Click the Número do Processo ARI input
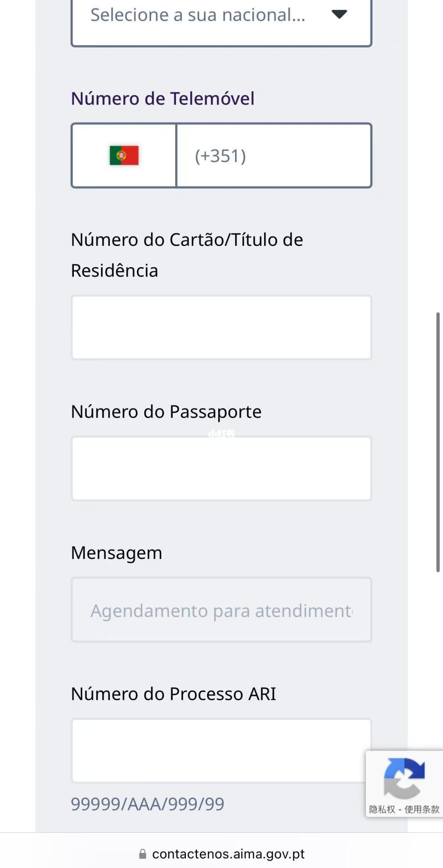 221,751
